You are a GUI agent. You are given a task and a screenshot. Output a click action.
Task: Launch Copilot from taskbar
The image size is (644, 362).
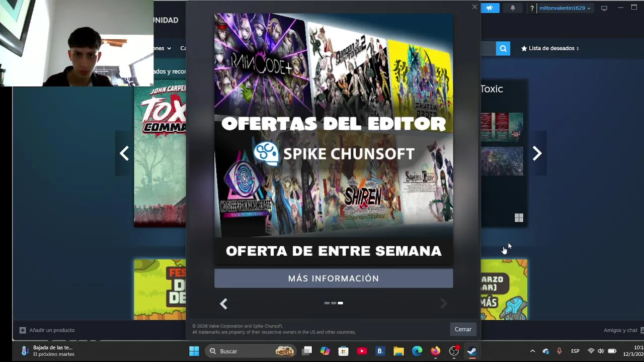[325, 351]
